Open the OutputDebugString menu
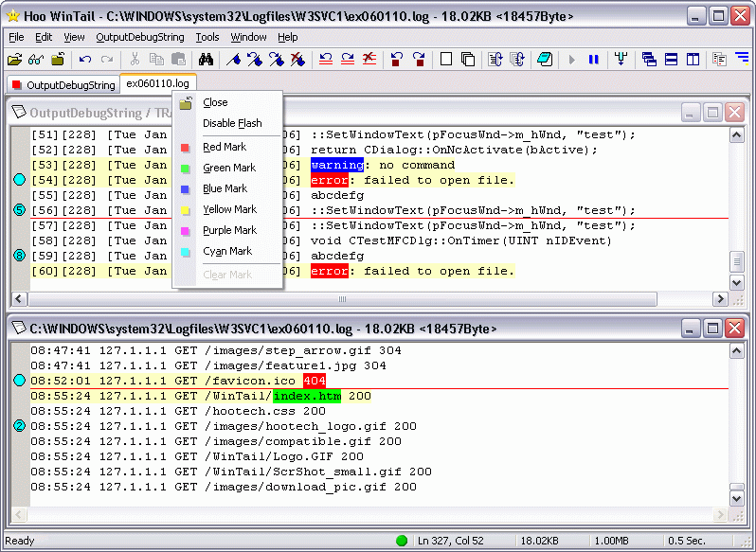The width and height of the screenshot is (756, 552). tap(141, 37)
